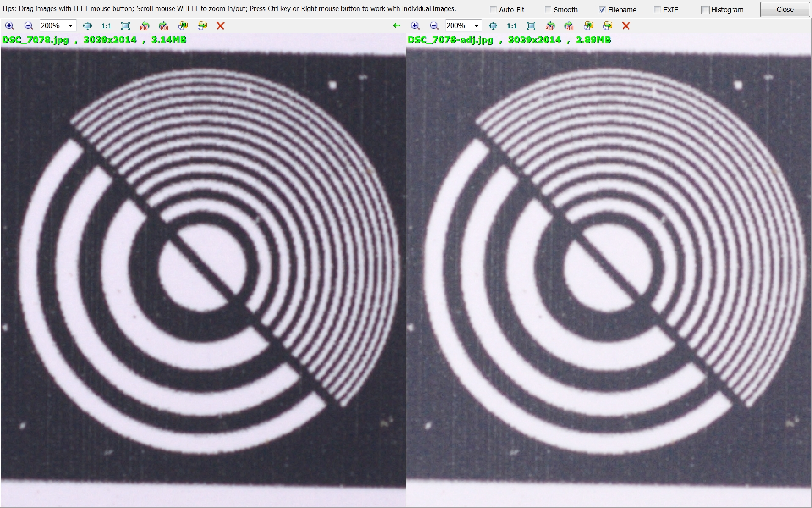
Task: Click fit-width icon on left pane
Action: pos(88,26)
